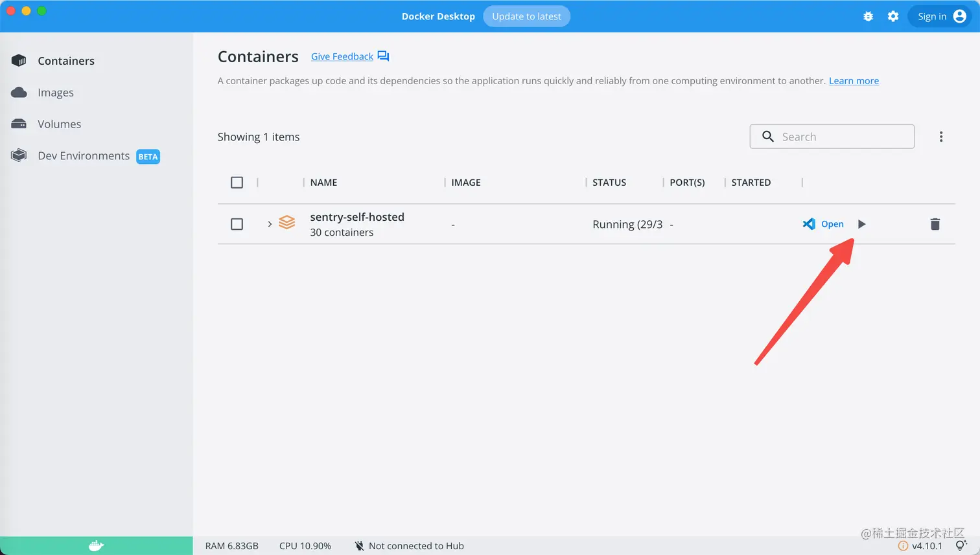The height and width of the screenshot is (555, 980).
Task: Sort by the IMAGE column header
Action: (466, 183)
